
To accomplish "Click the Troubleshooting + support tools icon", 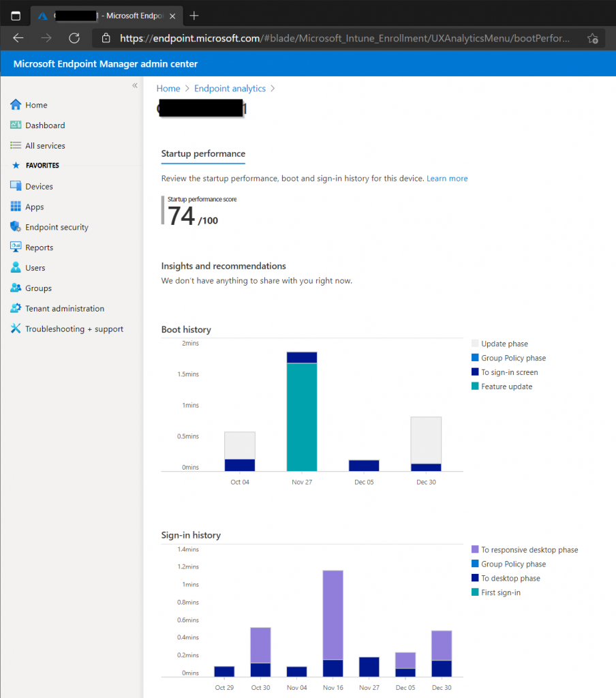I will (x=16, y=329).
